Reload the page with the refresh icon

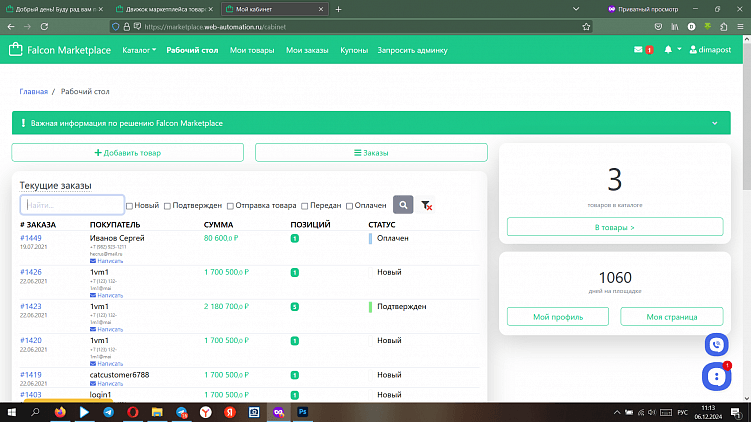pos(44,27)
